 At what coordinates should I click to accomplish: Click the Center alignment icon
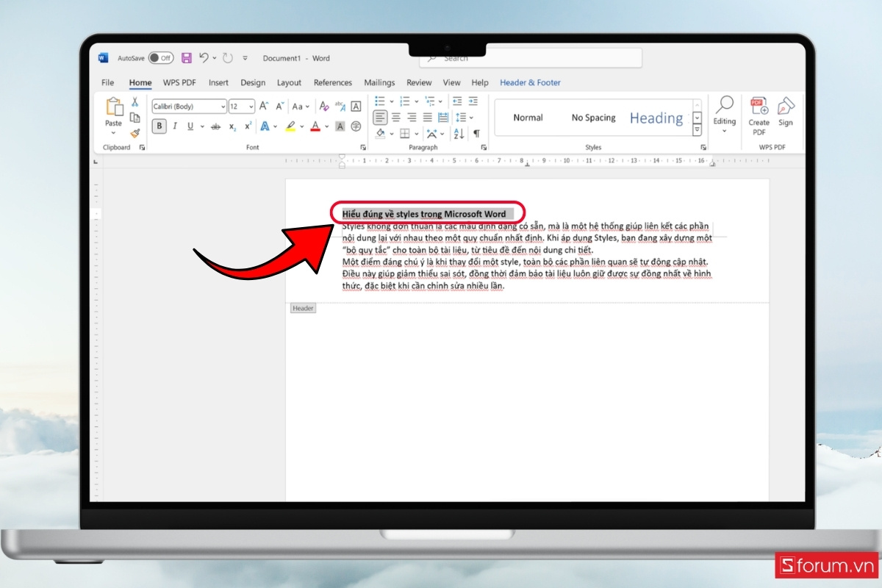pyautogui.click(x=396, y=118)
